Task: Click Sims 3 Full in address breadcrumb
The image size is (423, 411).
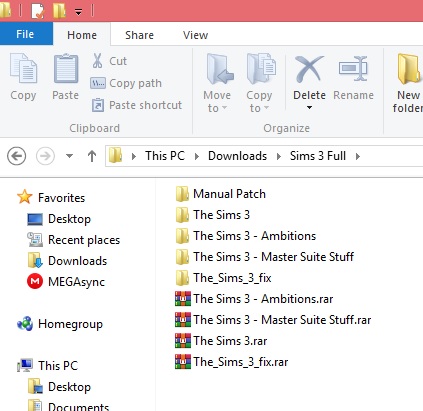Action: pos(318,156)
